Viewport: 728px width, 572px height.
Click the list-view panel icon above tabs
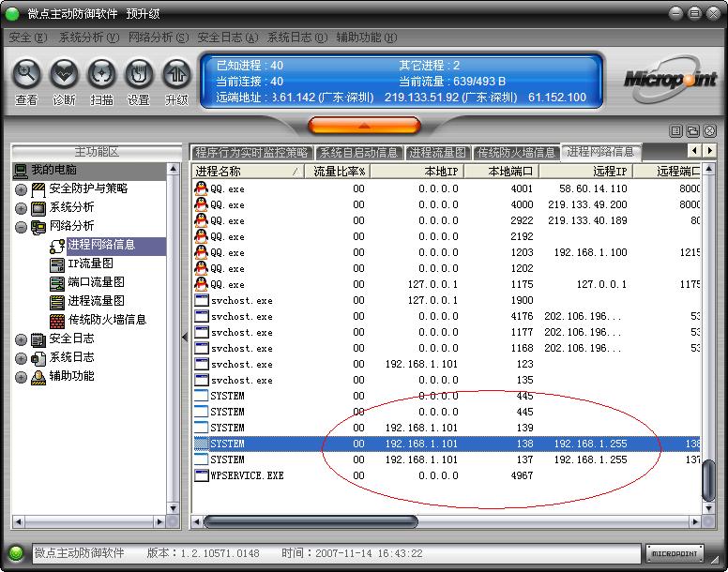pyautogui.click(x=676, y=131)
